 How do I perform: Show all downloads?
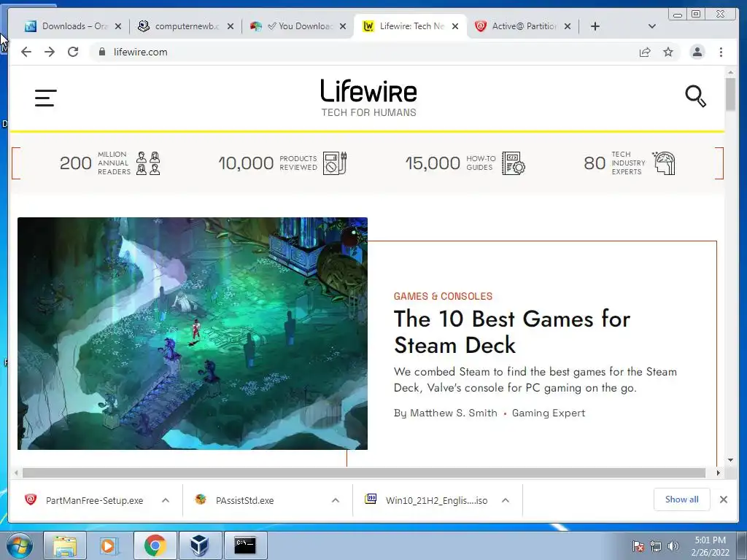(x=682, y=499)
